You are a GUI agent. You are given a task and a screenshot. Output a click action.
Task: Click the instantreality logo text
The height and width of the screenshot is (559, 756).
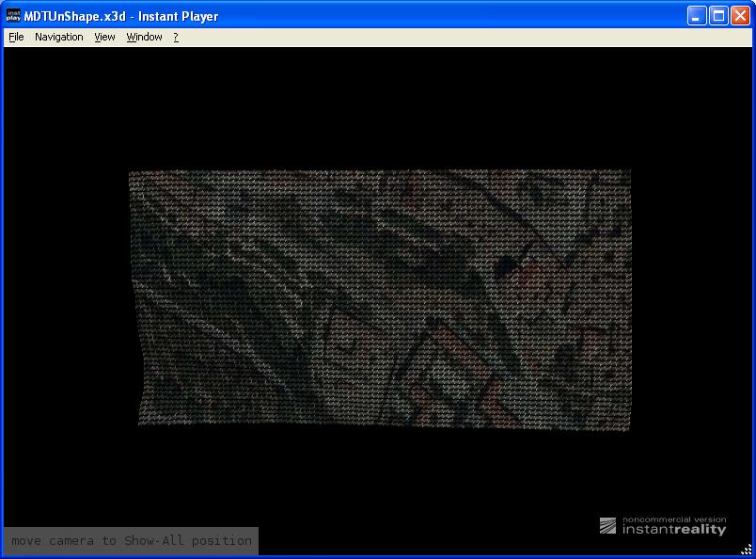pos(674,530)
